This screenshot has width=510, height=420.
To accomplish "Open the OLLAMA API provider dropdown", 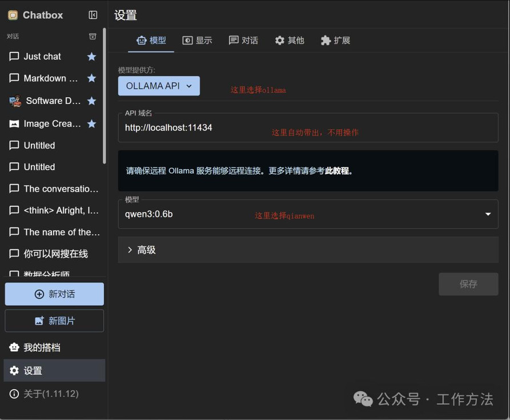I will [159, 86].
